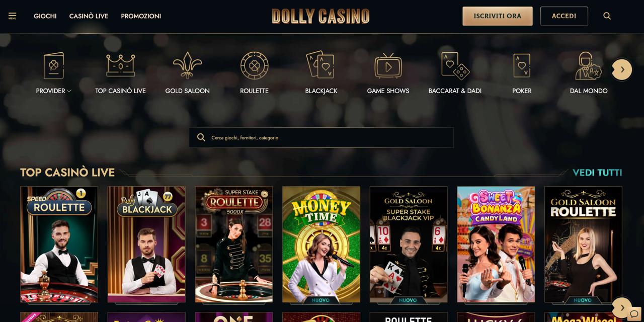The image size is (644, 322).
Task: Open the Roulette chip category icon
Action: coord(255,65)
